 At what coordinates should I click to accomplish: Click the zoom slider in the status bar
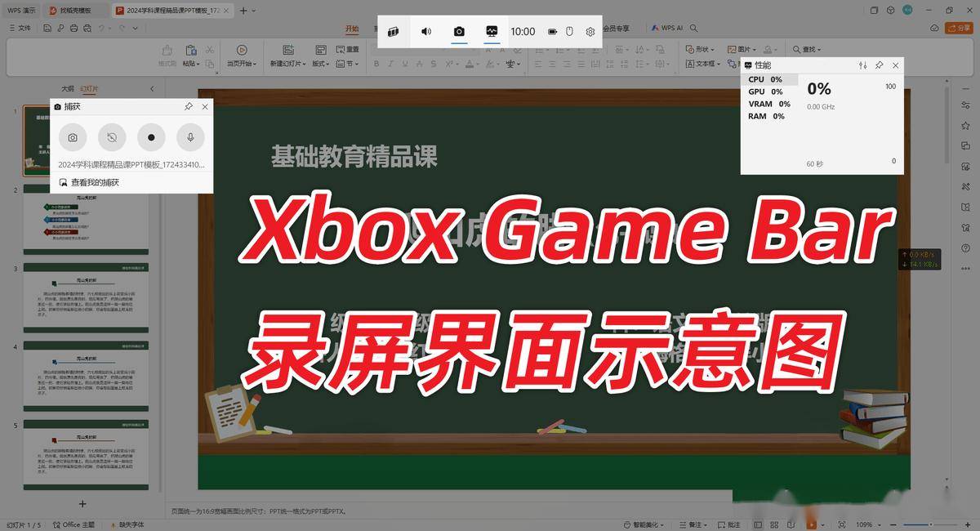929,524
